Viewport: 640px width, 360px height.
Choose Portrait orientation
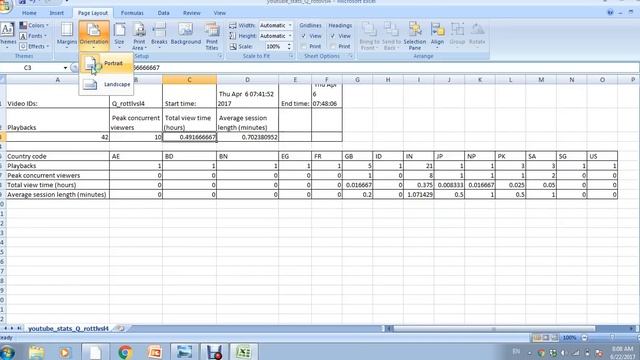(x=106, y=63)
